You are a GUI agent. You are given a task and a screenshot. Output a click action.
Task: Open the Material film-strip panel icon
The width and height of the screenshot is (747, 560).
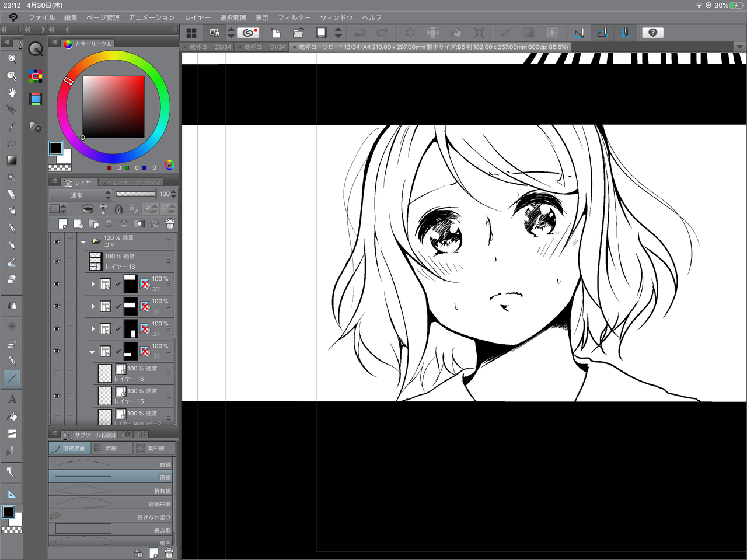36,99
